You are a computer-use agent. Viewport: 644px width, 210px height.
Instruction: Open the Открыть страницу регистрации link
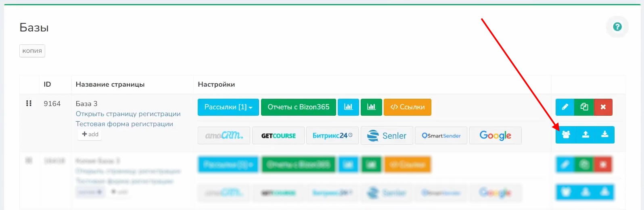pos(128,114)
